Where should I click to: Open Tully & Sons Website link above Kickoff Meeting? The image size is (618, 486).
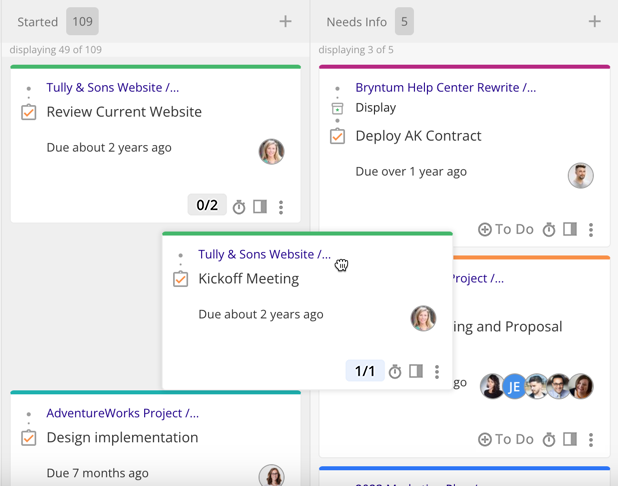coord(264,255)
